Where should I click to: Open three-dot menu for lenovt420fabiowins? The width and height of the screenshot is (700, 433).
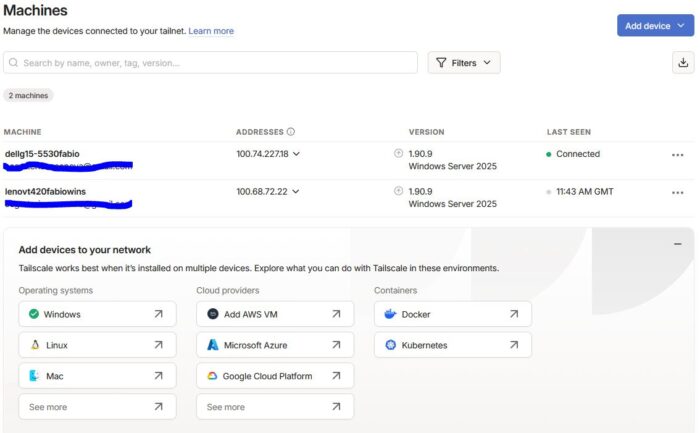677,192
